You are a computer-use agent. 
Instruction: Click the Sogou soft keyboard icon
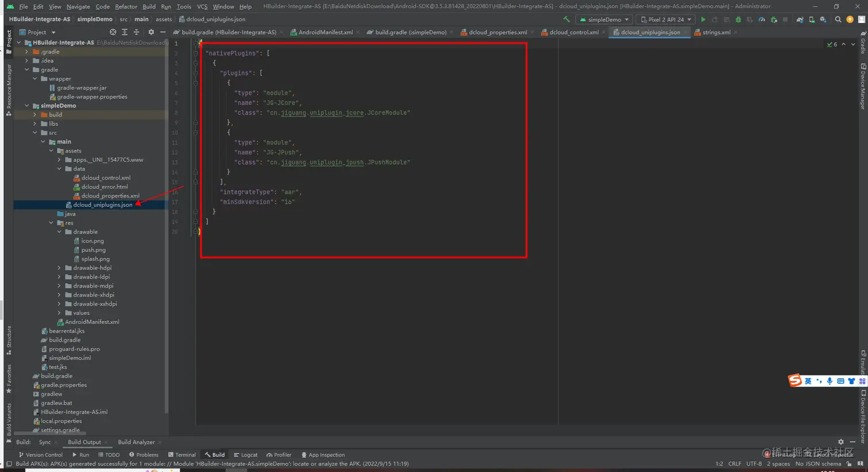pos(840,381)
